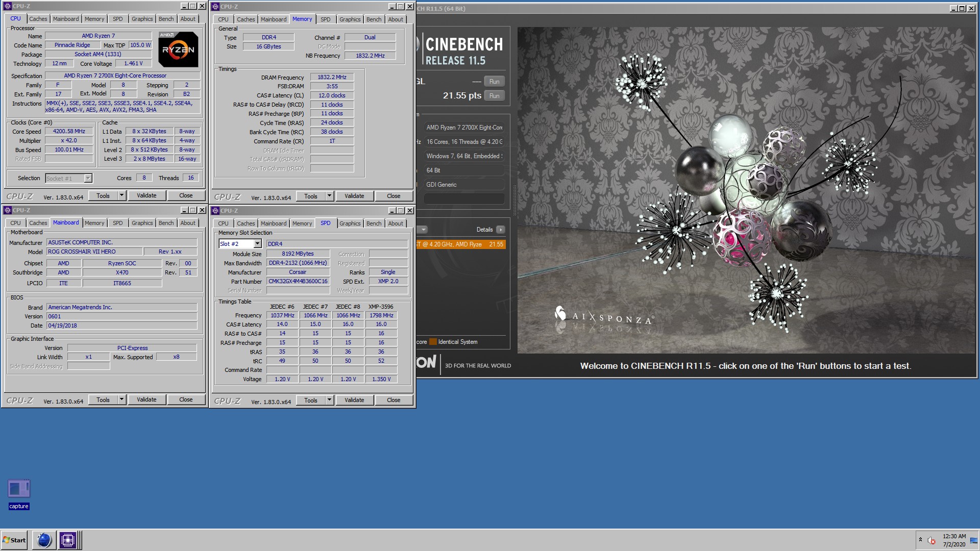This screenshot has width=980, height=551.
Task: Show hidden system tray icons chevron
Action: click(920, 540)
